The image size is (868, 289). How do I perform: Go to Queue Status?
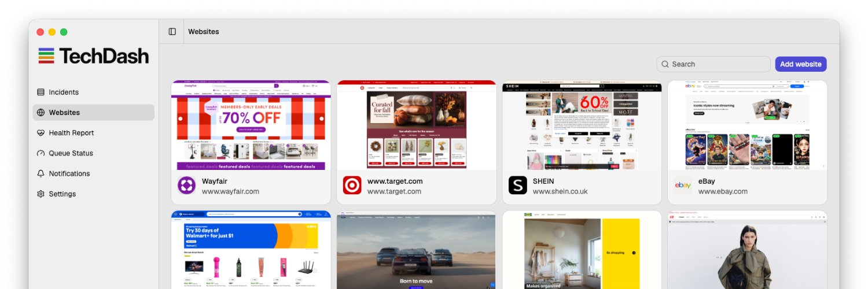coord(94,153)
